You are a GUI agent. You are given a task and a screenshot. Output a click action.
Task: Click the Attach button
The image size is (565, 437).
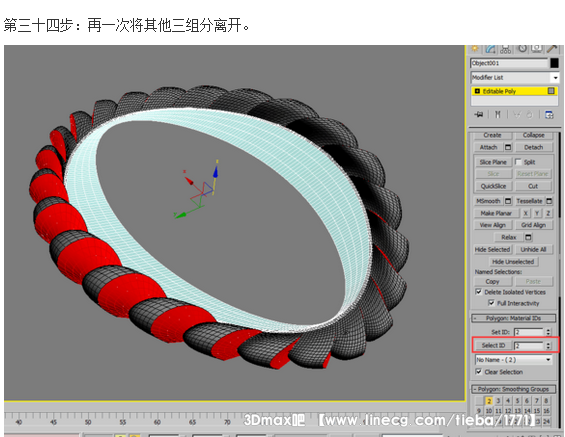489,147
